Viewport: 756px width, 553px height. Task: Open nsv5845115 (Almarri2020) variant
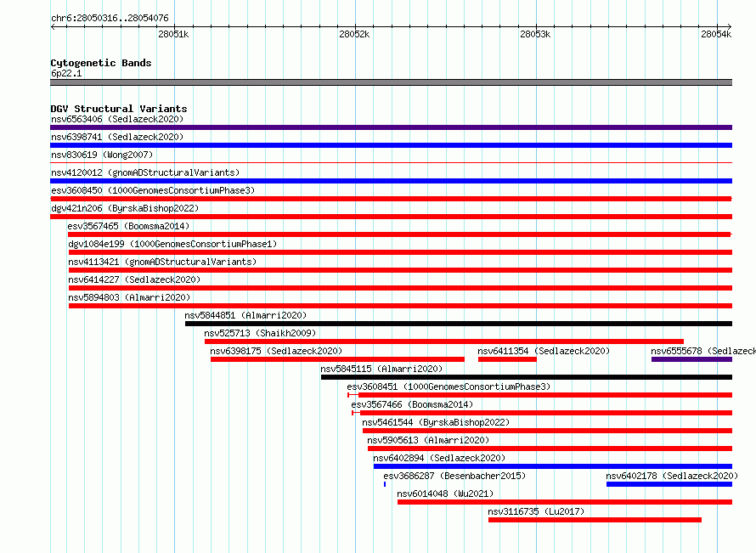[x=381, y=369]
